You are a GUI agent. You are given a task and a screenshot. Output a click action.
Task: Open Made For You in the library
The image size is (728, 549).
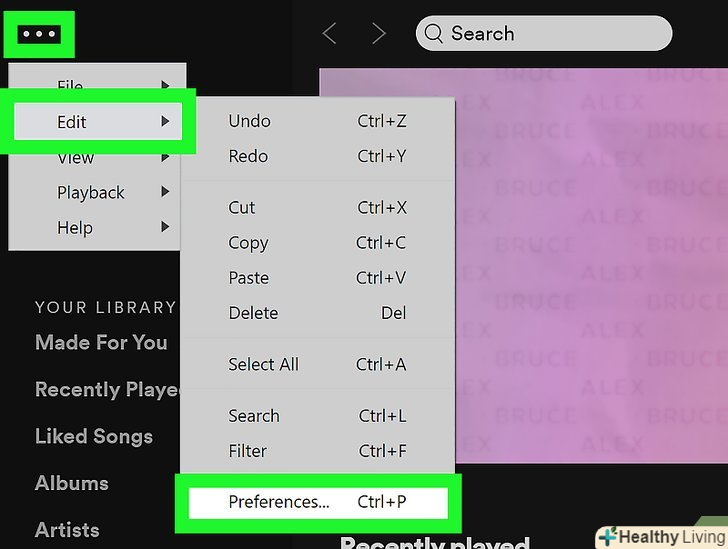point(101,342)
